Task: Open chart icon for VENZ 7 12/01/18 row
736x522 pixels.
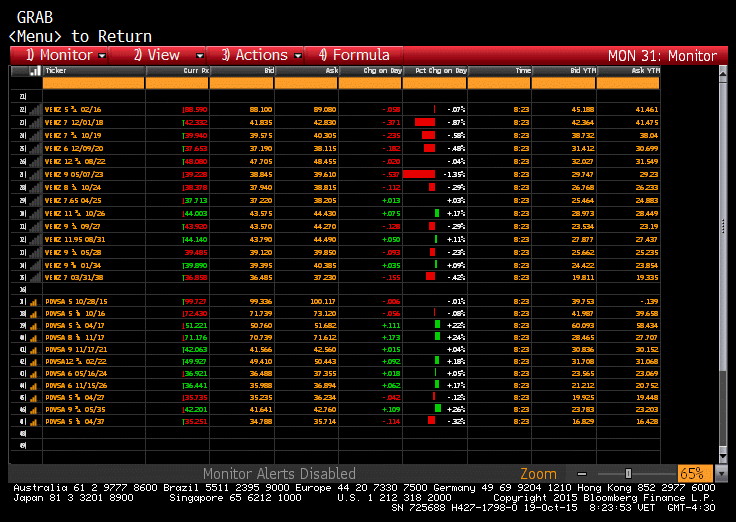Action: pos(35,123)
